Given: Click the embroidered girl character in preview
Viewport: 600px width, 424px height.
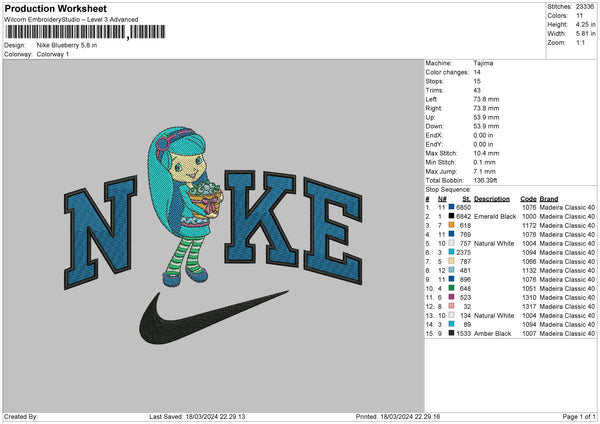Looking at the screenshot, I should [186, 207].
